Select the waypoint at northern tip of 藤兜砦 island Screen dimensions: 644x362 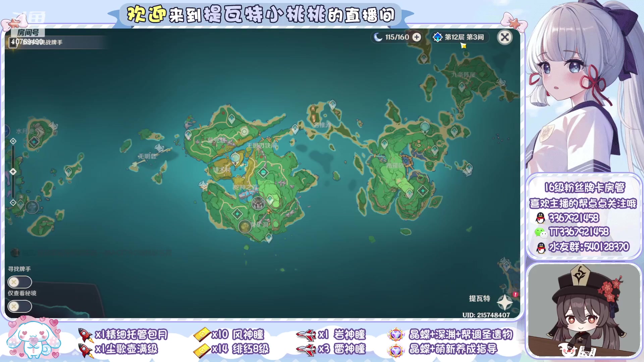click(231, 118)
